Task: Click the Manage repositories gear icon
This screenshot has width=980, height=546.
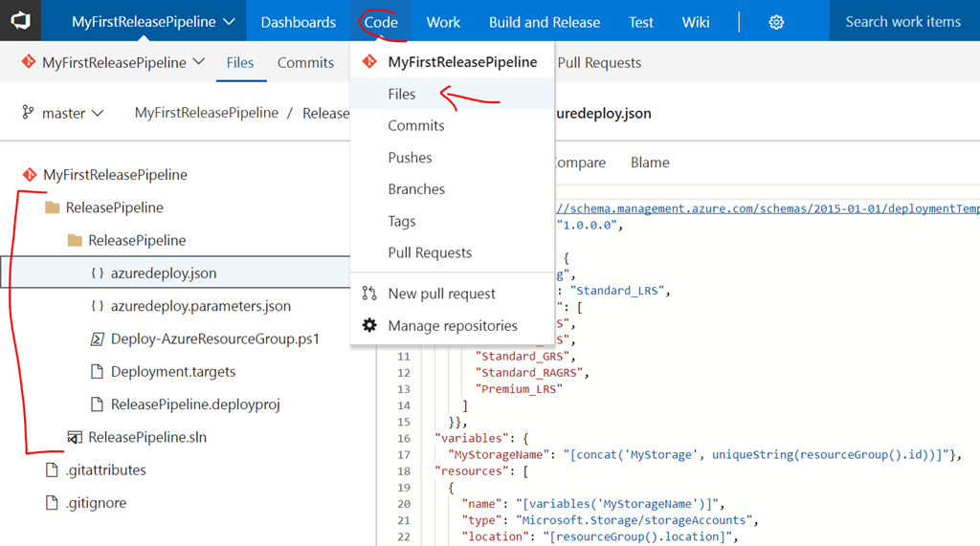Action: (369, 326)
